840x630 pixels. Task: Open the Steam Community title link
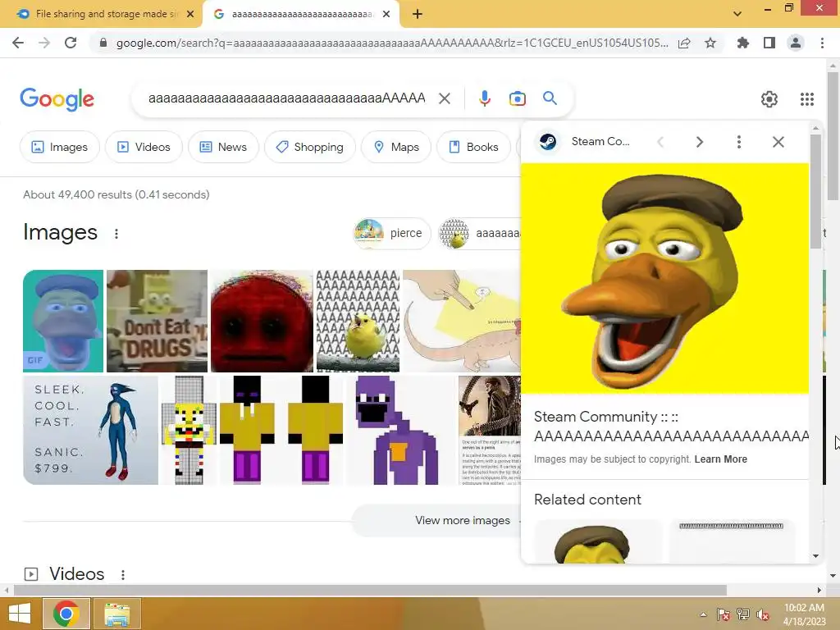click(671, 427)
